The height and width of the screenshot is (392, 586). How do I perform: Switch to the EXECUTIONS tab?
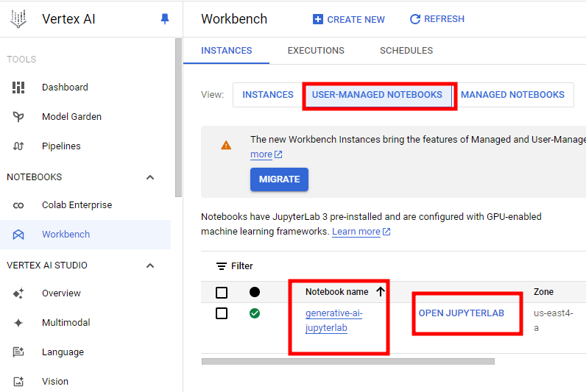point(316,51)
